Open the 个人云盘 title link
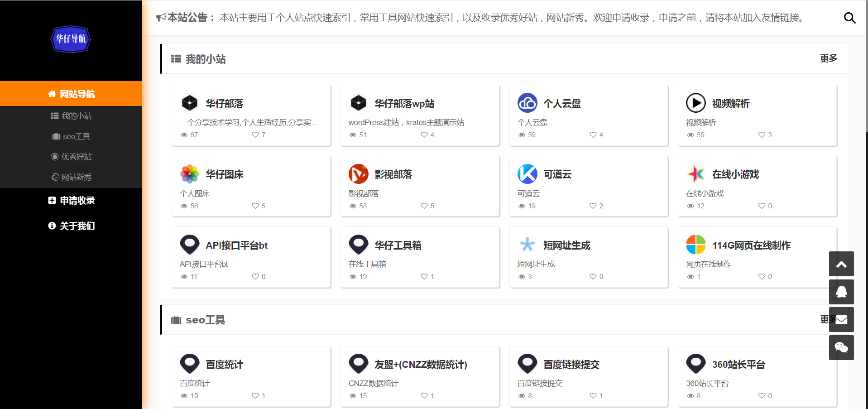The width and height of the screenshot is (868, 409). [562, 104]
